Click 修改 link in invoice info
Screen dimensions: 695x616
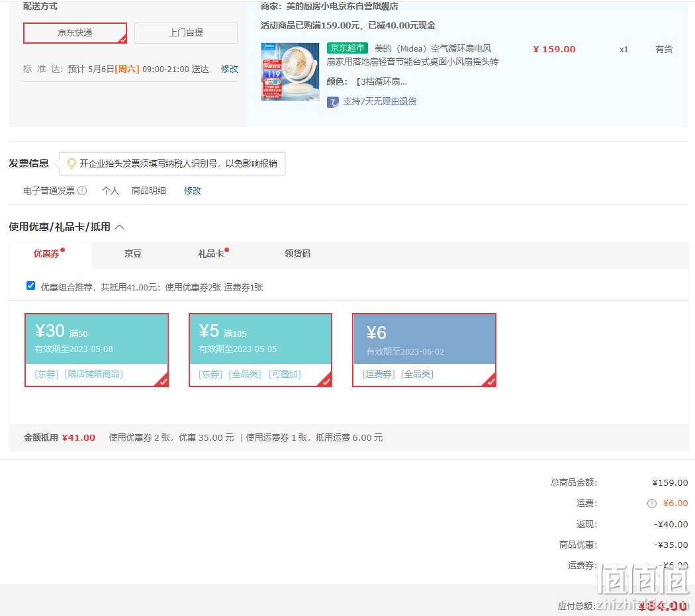coord(193,191)
